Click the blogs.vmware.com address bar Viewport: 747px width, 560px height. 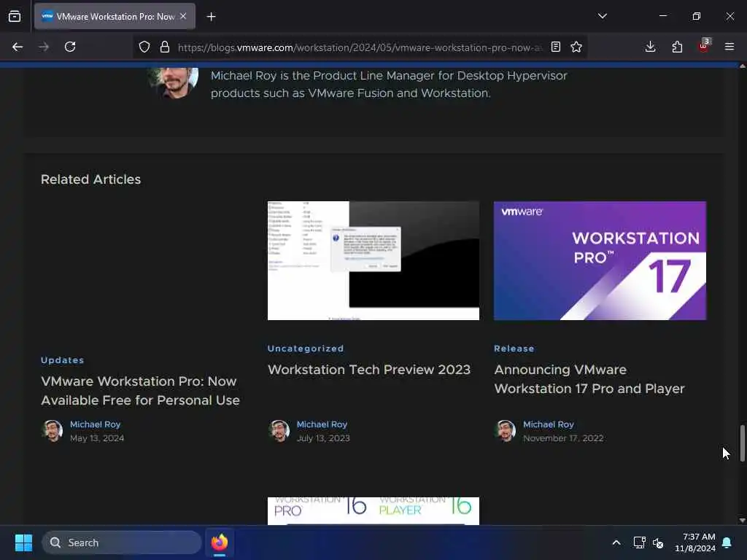(360, 47)
